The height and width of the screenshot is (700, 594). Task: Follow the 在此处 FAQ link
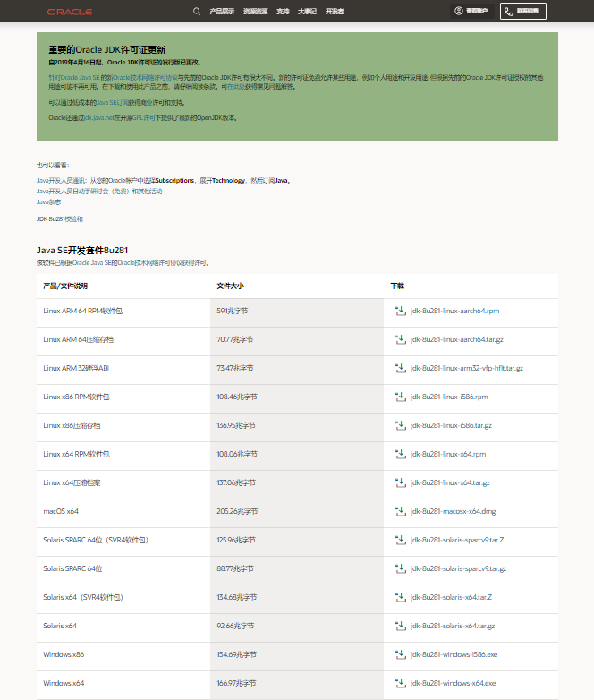236,87
